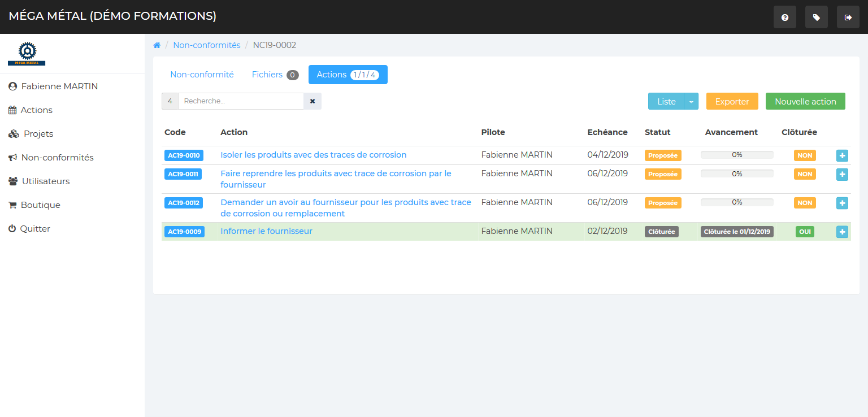The image size is (868, 417).
Task: Switch to the Fichiers tab
Action: [x=275, y=75]
